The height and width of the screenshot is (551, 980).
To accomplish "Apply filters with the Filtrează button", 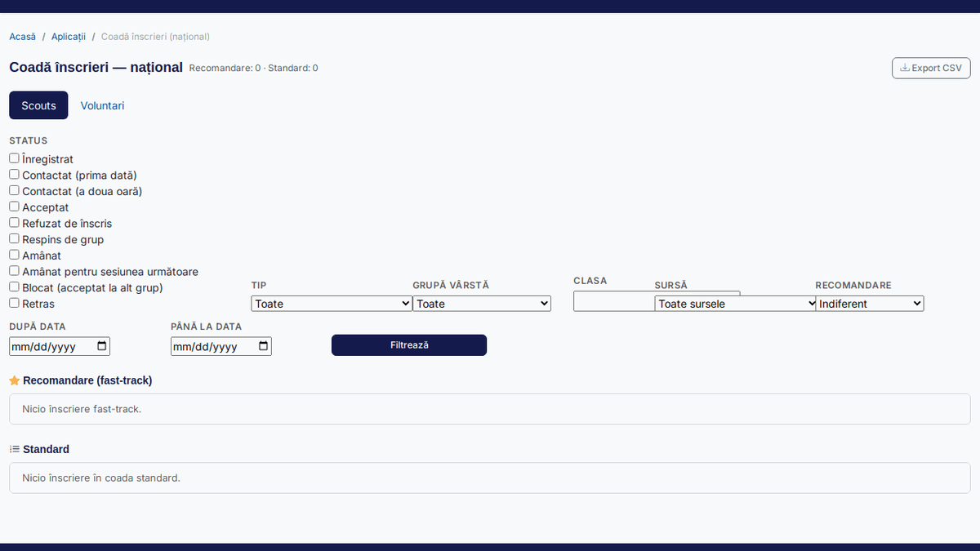I will (x=409, y=345).
